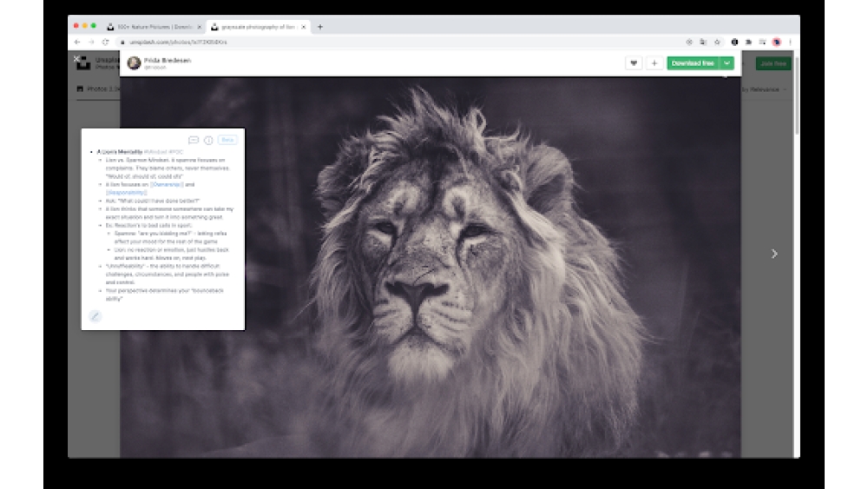This screenshot has width=868, height=489.
Task: Click the leftmost icon in address bar
Action: [x=689, y=42]
